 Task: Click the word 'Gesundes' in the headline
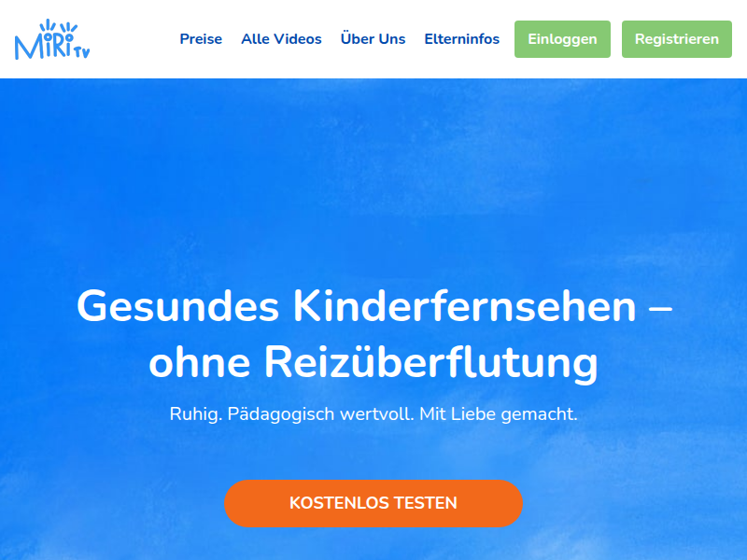point(177,306)
